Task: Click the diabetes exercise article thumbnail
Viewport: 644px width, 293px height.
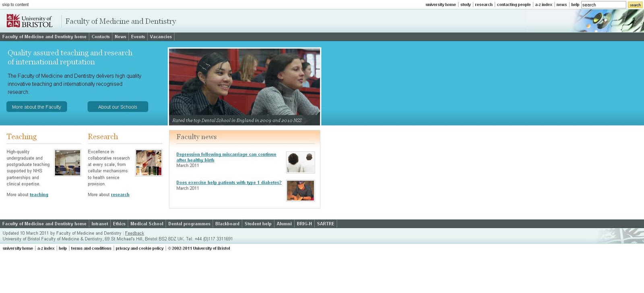Action: pos(301,191)
